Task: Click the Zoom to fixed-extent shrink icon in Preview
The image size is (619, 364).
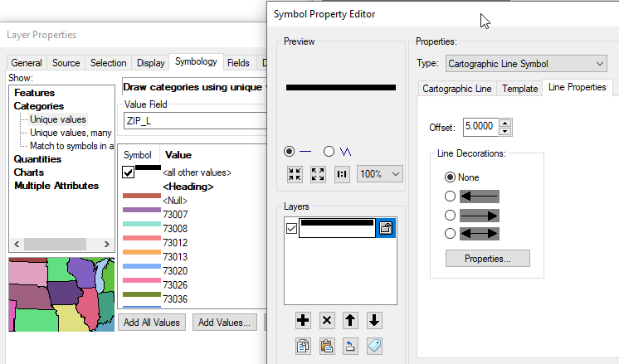Action: [295, 174]
